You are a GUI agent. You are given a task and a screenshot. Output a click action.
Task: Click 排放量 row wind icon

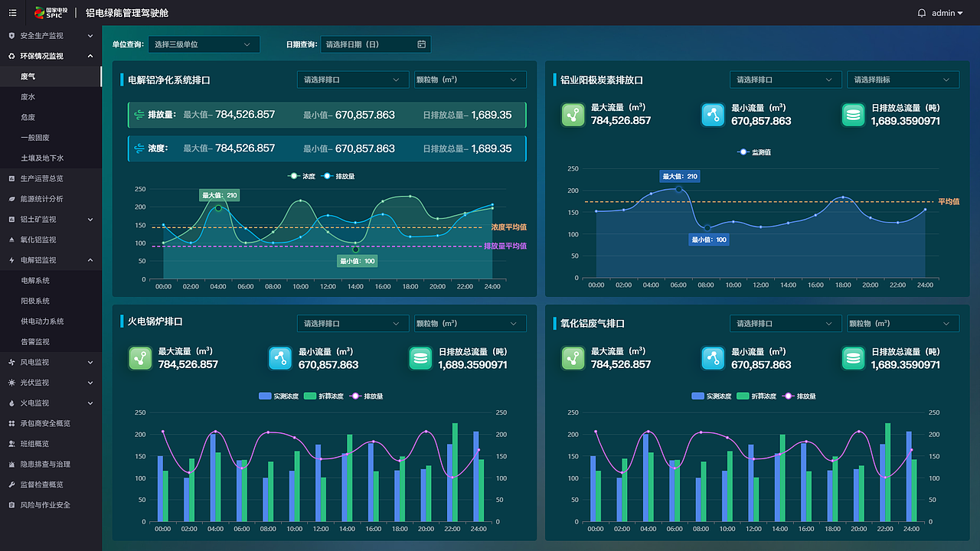coord(139,115)
